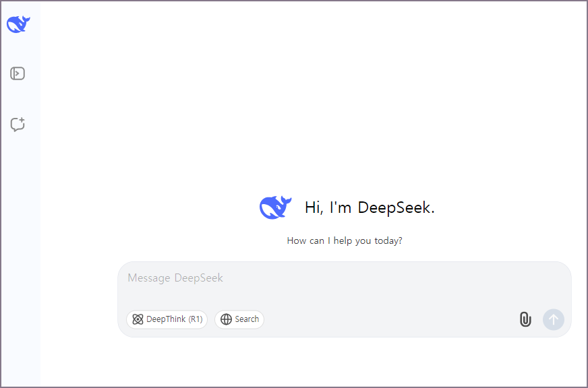Click the paperclip attach file icon
588x388 pixels.
click(x=525, y=319)
